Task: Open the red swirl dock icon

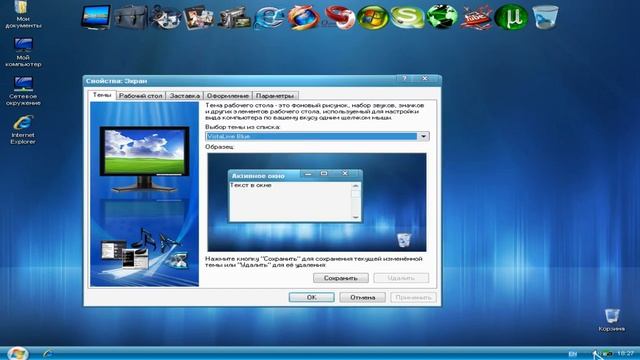Action: click(x=339, y=17)
